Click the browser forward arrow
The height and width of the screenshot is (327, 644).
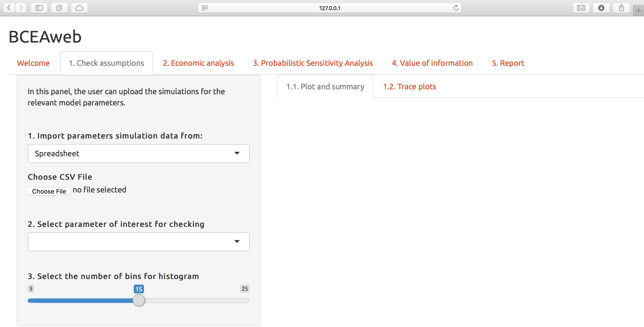(21, 8)
